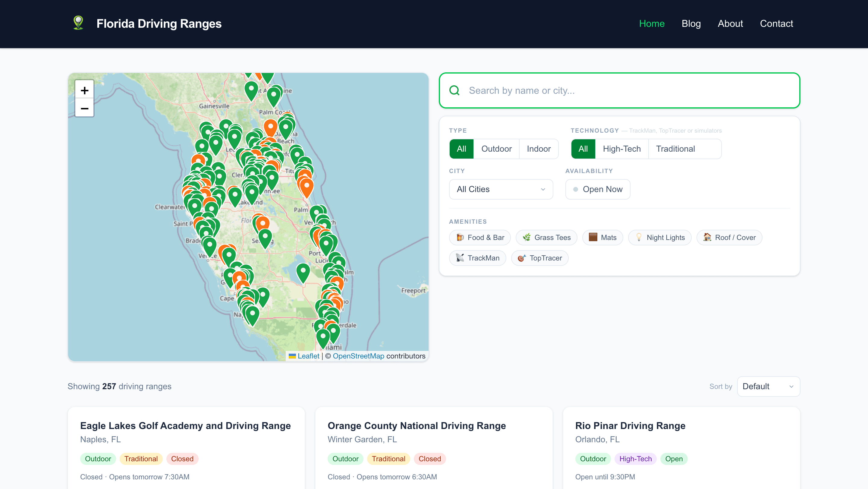
Task: Toggle the Roof / Cover amenity filter
Action: [729, 237]
